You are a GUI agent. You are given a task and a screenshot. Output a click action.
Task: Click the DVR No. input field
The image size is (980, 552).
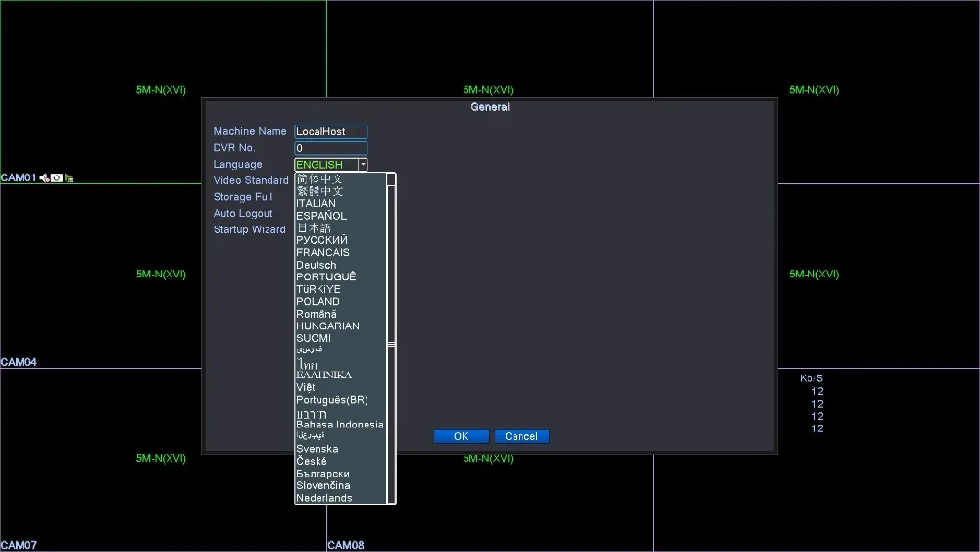pyautogui.click(x=330, y=148)
